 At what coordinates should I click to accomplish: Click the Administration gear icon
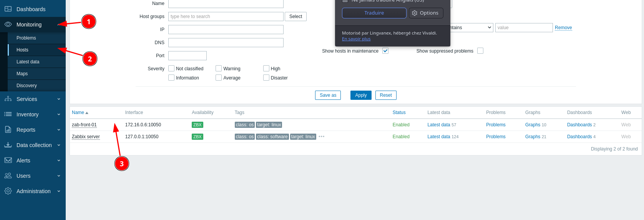(8, 191)
